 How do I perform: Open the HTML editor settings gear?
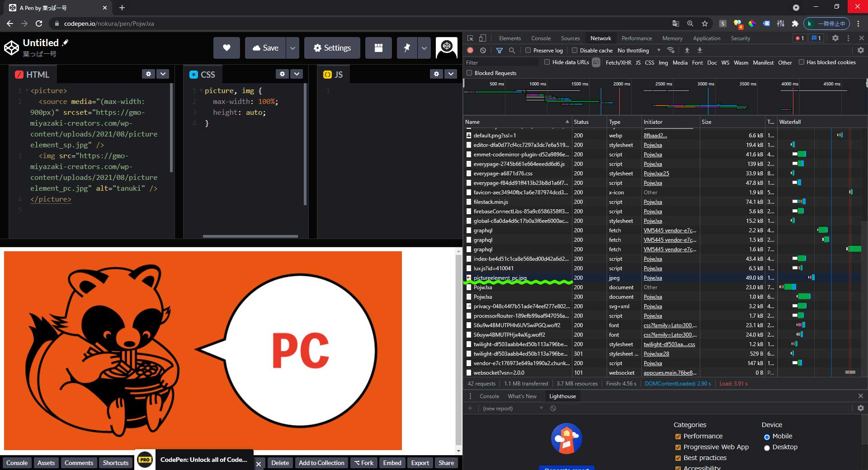click(x=148, y=74)
